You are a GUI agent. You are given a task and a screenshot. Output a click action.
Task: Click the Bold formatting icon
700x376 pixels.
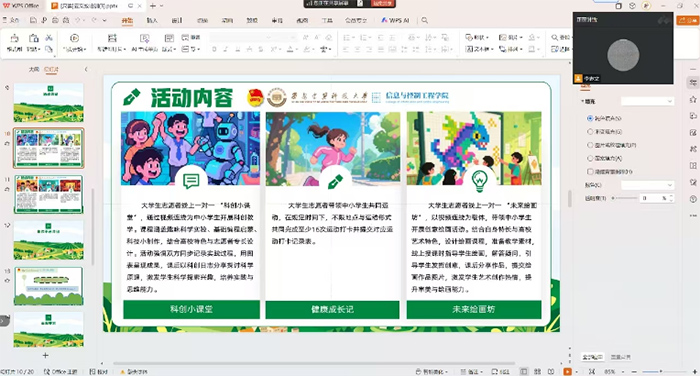click(214, 49)
